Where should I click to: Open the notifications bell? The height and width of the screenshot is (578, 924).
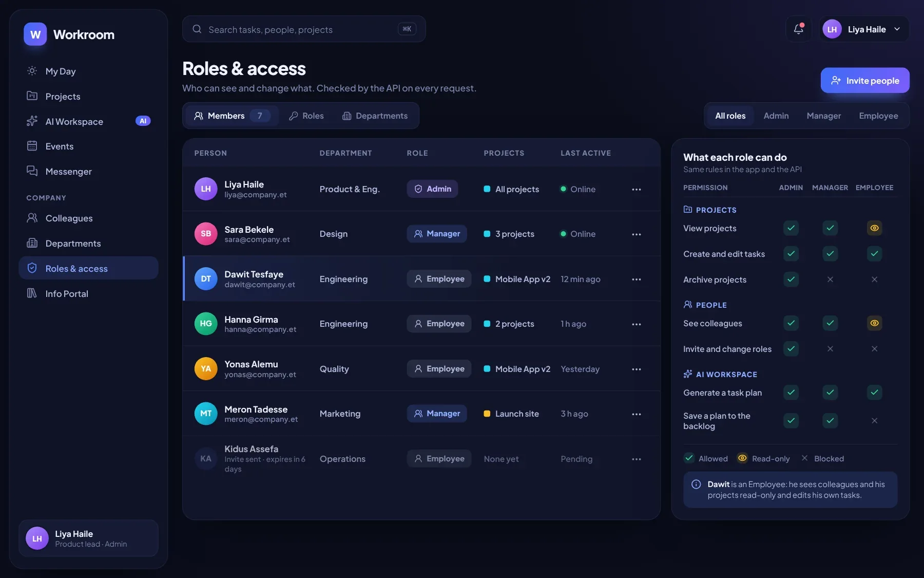click(x=798, y=29)
